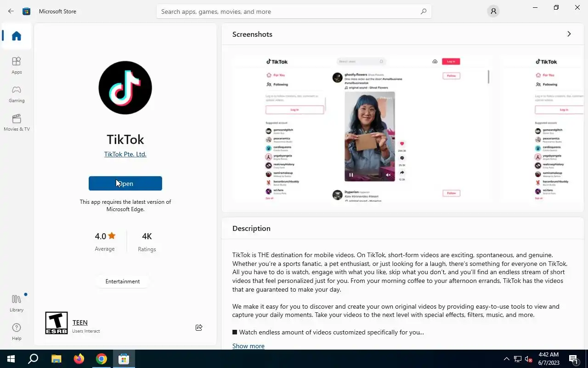Open the TEEN rating link
This screenshot has height=368, width=588.
(x=80, y=322)
